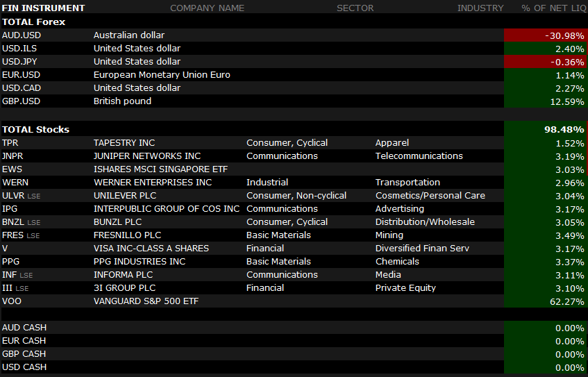Screen dimensions: 588x377
Task: Click the Private Equity industry cell
Action: pyautogui.click(x=405, y=288)
